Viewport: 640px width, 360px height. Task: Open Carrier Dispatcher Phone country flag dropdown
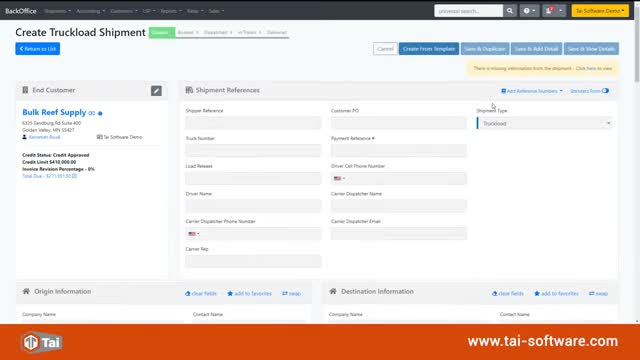click(x=194, y=234)
